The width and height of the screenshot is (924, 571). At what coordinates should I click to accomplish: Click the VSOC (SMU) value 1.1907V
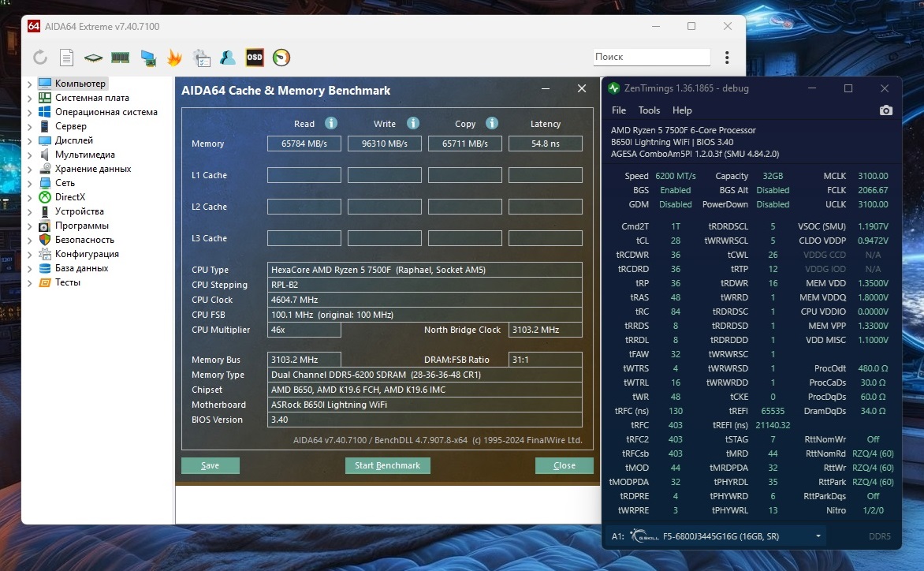coord(873,226)
